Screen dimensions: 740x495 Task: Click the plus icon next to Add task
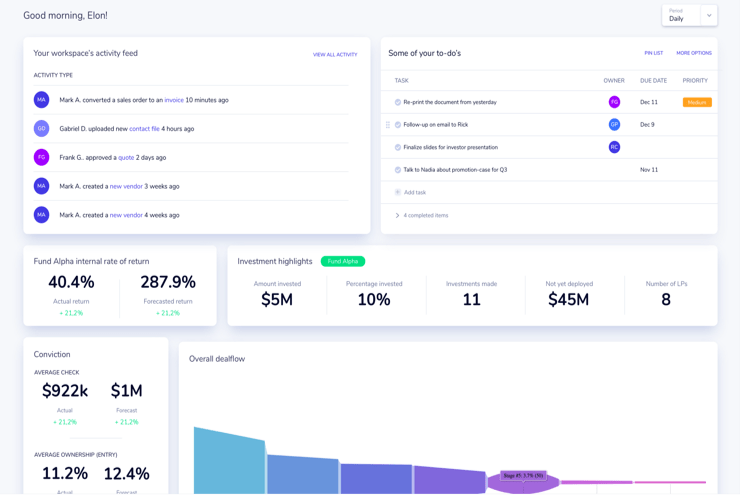pos(398,192)
